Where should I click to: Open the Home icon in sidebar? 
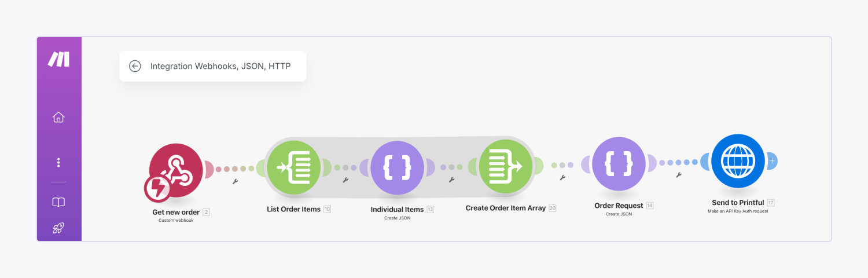(x=58, y=118)
